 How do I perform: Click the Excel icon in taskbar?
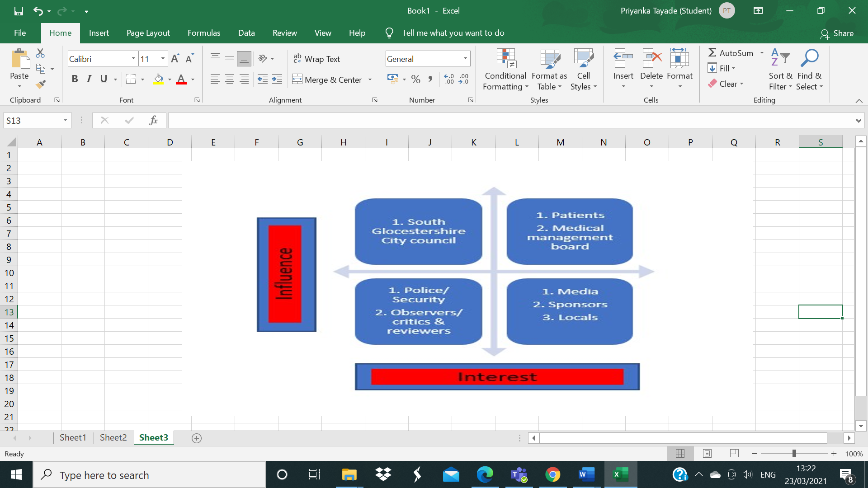point(620,474)
